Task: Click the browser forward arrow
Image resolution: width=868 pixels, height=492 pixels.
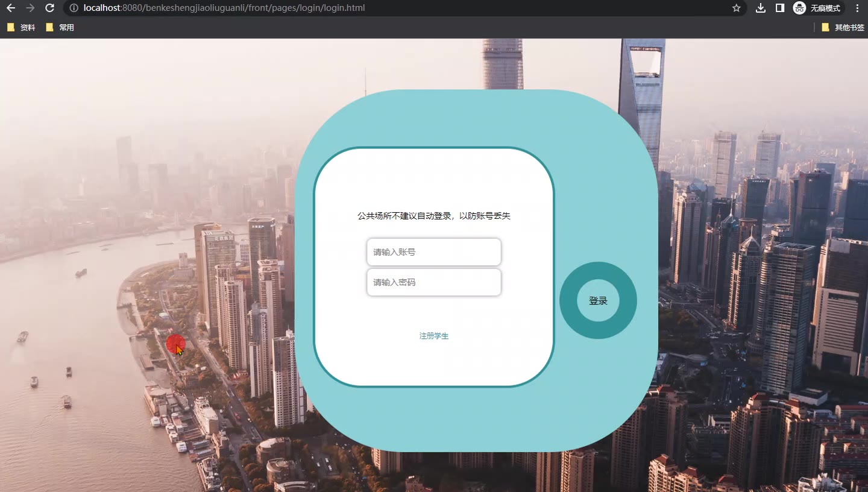Action: [x=30, y=8]
